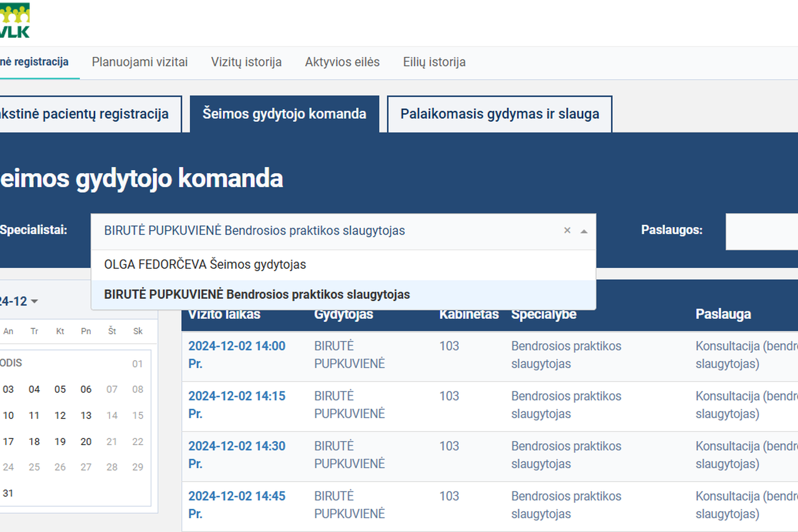Choose BIRUTĖ PUPKUVIENĖ option in dropdown list
The width and height of the screenshot is (798, 532).
343,295
